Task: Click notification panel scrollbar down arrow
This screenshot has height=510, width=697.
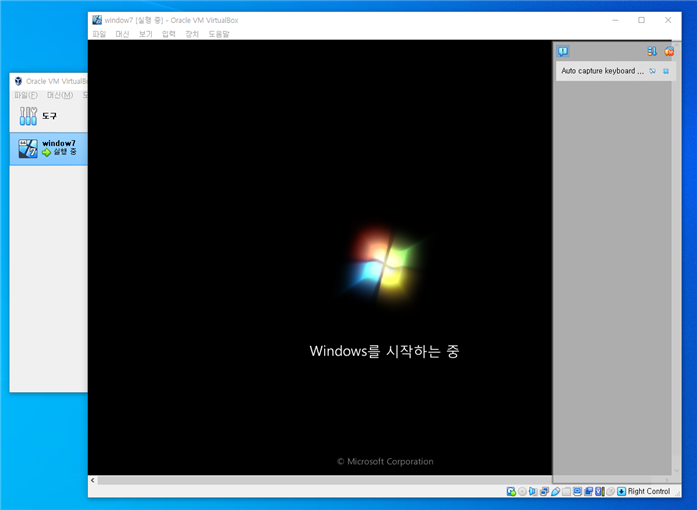Action: (x=677, y=470)
